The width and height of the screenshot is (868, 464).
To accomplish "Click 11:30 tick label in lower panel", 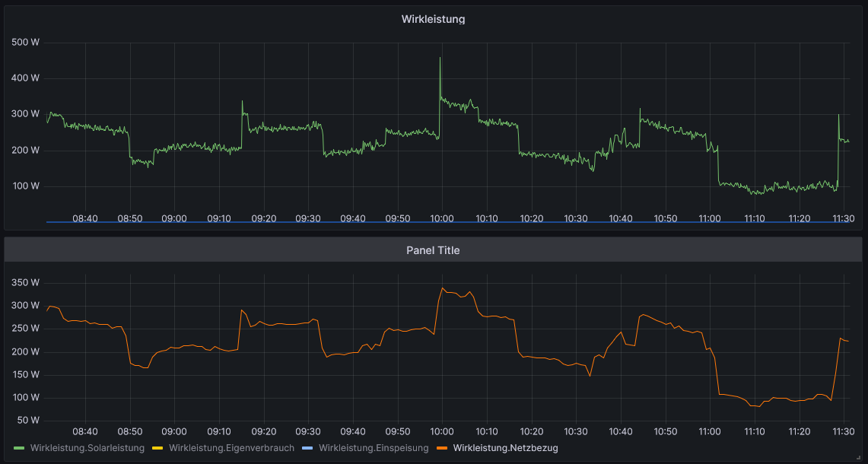I will pyautogui.click(x=843, y=431).
